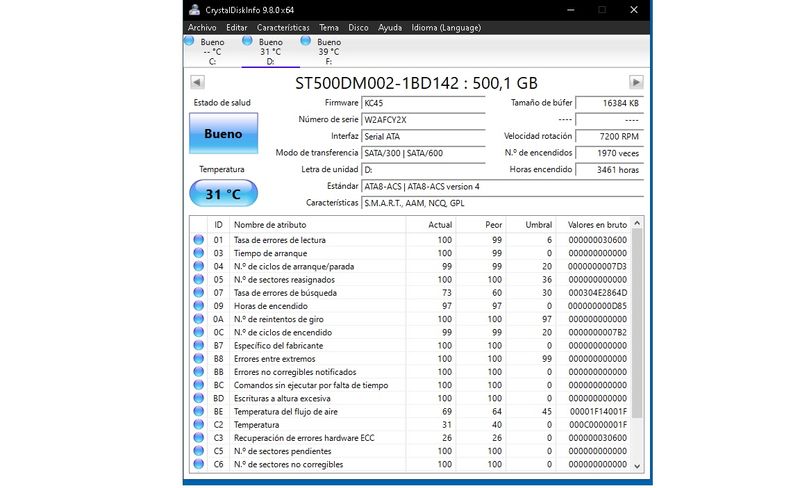Viewport: 800px width, 488px height.
Task: Open the Disco menu
Action: pos(358,28)
